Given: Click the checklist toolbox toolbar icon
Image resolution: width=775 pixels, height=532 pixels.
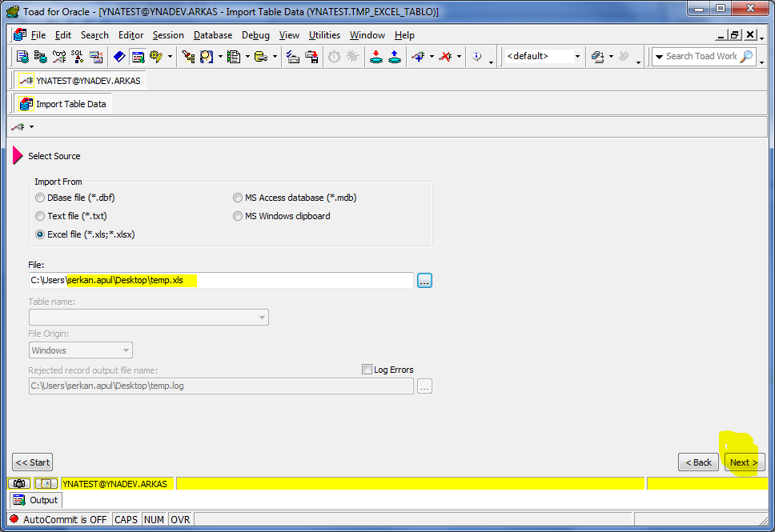Looking at the screenshot, I should tap(293, 57).
